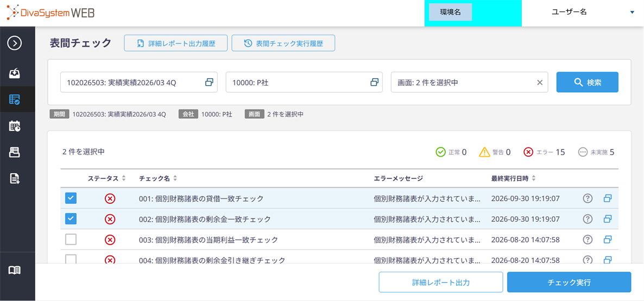Open the 画面: 2 件を選択中 selector
Viewport: 644px width, 301px height.
(470, 82)
